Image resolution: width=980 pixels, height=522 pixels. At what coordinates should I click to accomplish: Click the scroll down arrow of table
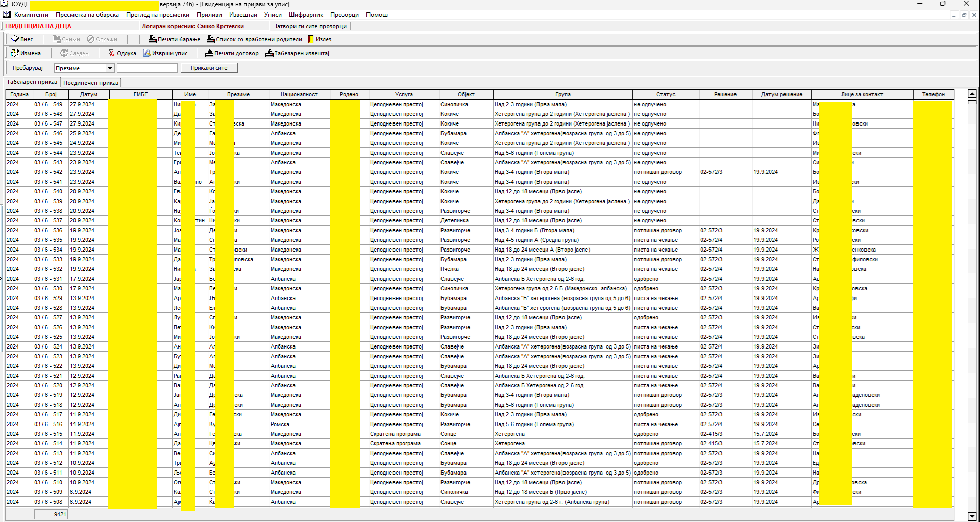click(x=972, y=516)
